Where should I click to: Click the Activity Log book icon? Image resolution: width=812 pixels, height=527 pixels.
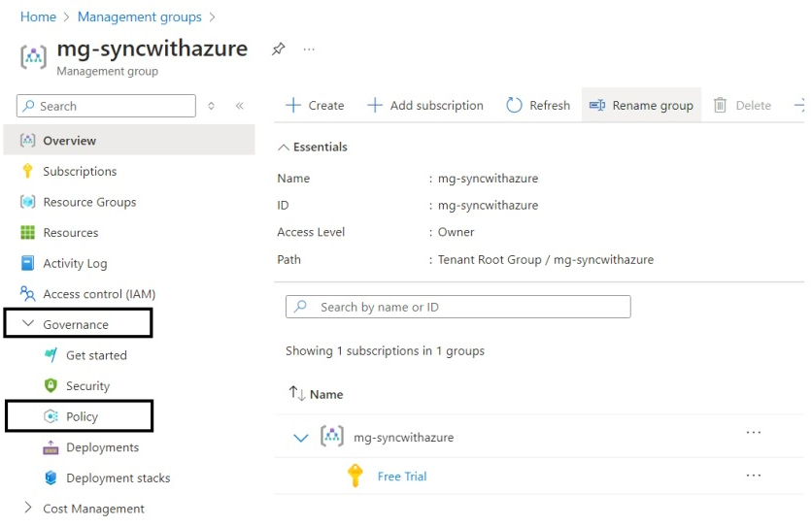[27, 263]
